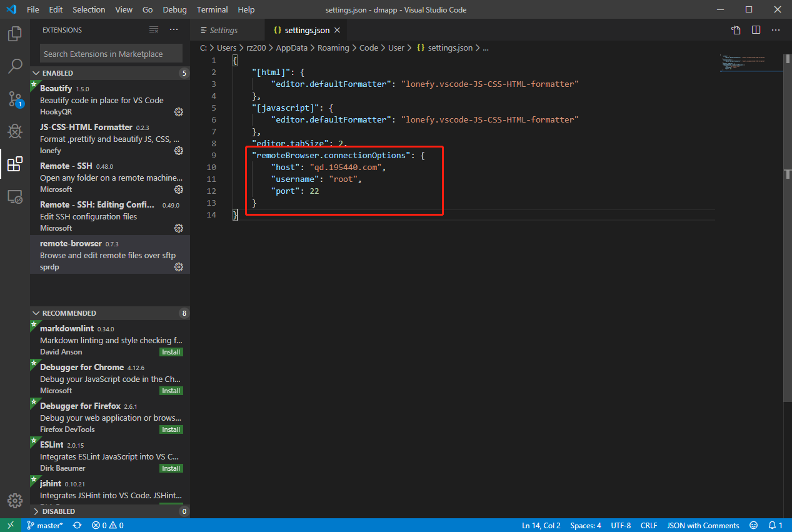Open the Manage gear in activity bar
This screenshot has height=532, width=792.
click(x=15, y=501)
